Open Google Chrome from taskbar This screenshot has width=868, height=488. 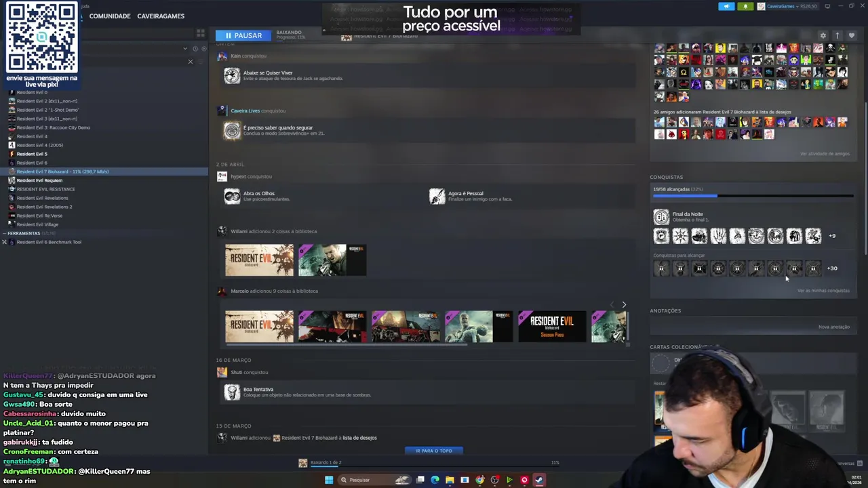point(479,480)
